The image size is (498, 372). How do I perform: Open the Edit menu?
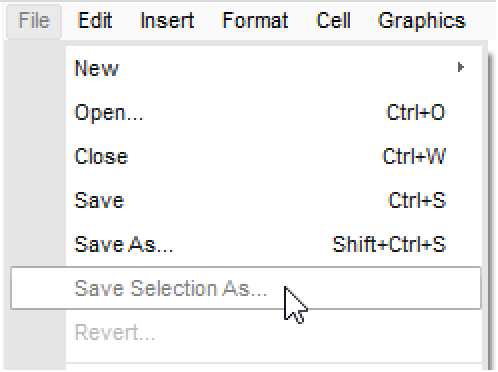95,21
